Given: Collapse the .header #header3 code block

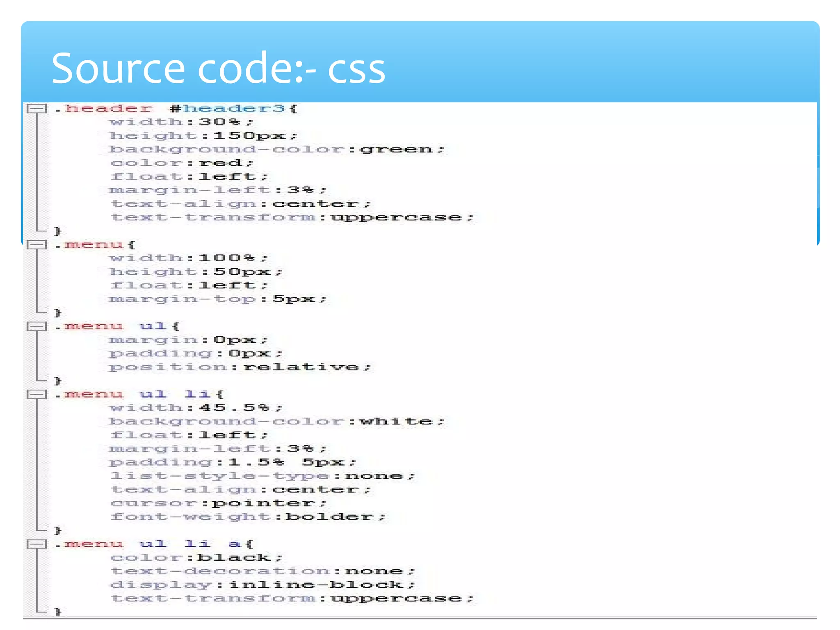Looking at the screenshot, I should point(37,109).
